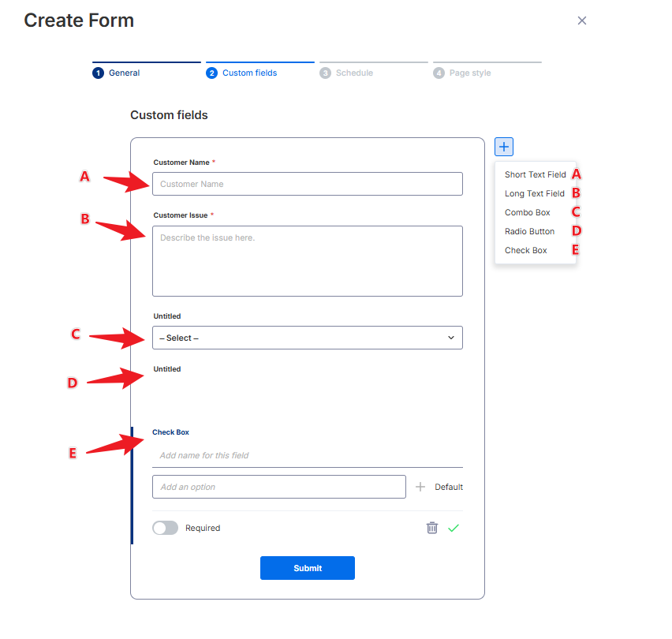Screen dimensions: 672x639
Task: Click the step 3 Schedule circle icon
Action: click(x=325, y=73)
